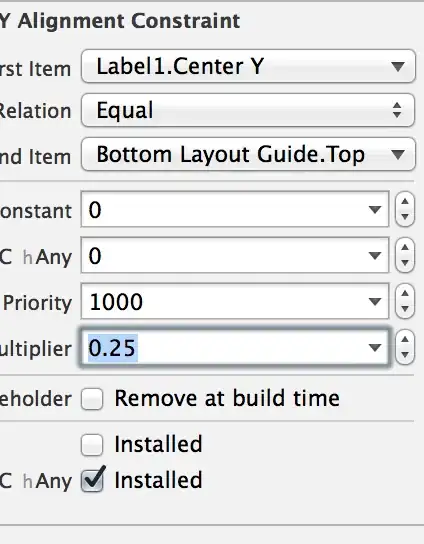Increase Constant with stepper up arrow
Screen dimensions: 424x544
click(405, 202)
